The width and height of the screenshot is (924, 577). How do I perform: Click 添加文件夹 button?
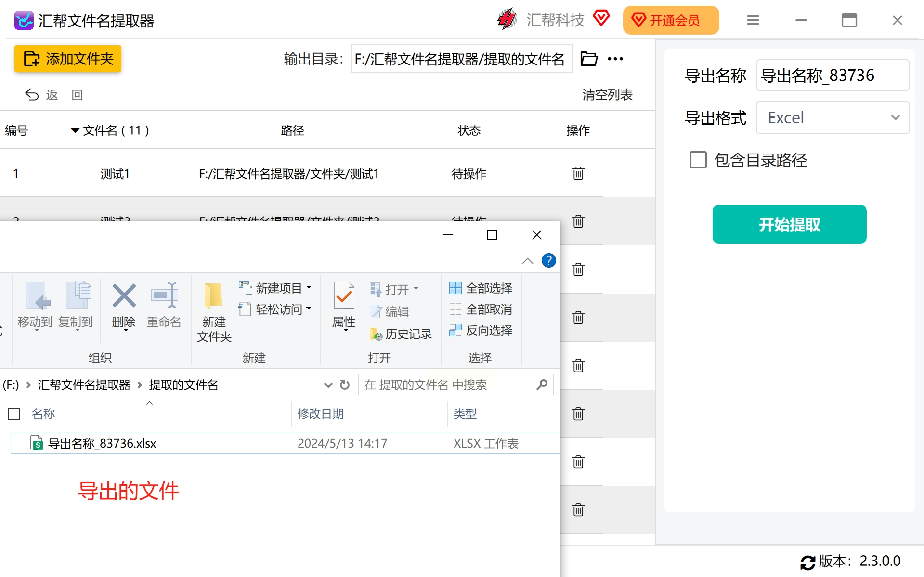68,59
